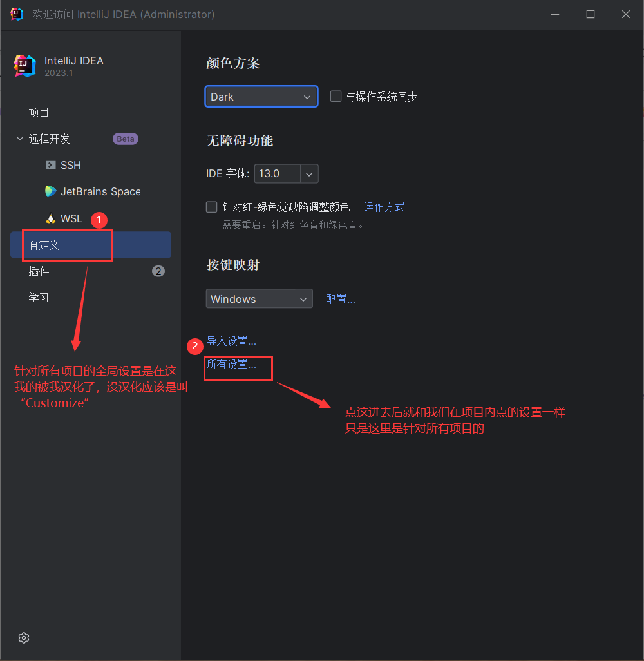Click the SSH terminal icon
This screenshot has height=661, width=644.
pos(51,165)
